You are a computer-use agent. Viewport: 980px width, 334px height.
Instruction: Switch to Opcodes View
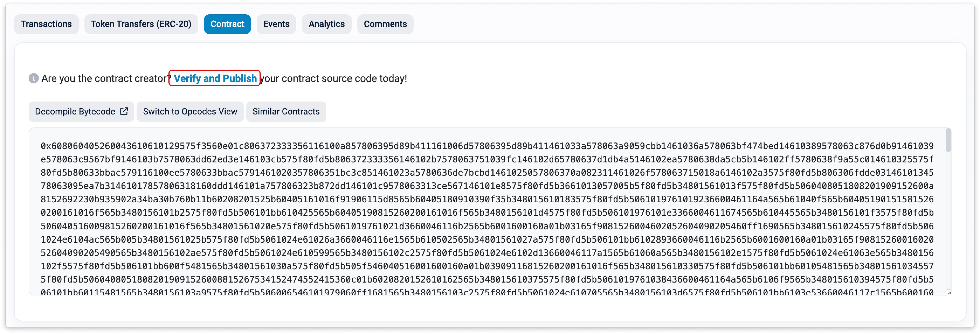(x=190, y=112)
